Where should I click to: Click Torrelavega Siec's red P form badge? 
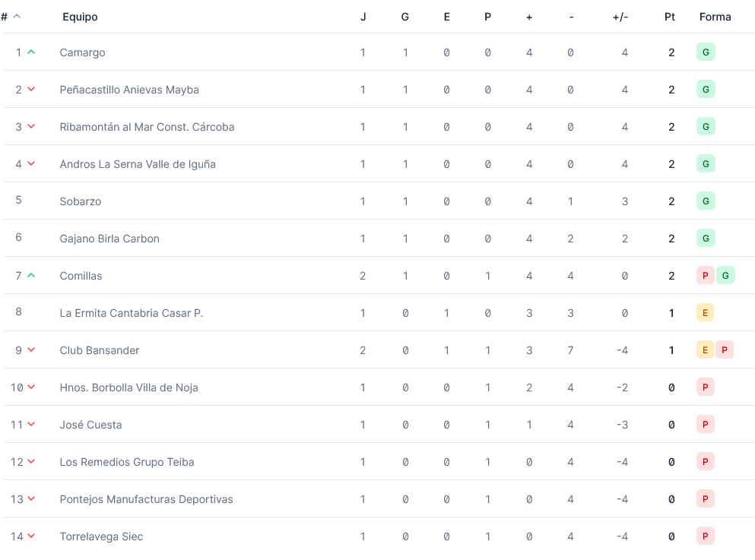[705, 536]
